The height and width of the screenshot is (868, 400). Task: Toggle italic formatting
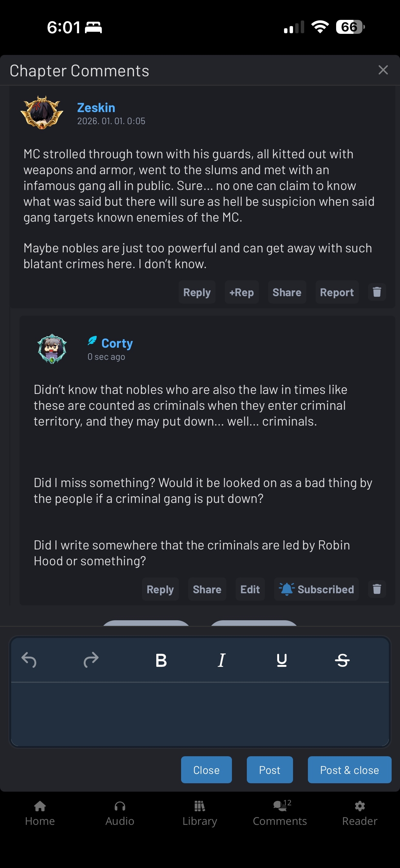pyautogui.click(x=221, y=660)
